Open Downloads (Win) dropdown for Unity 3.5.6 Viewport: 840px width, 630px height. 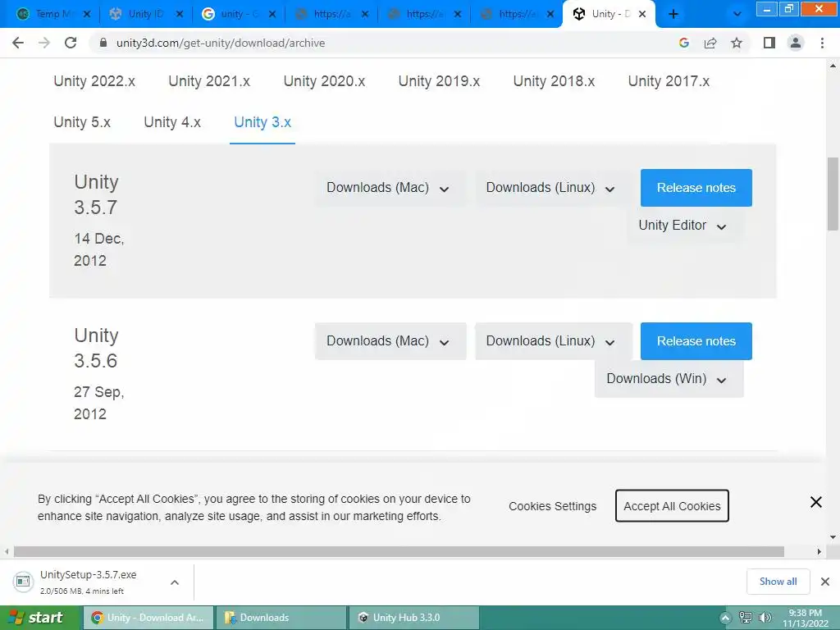click(x=669, y=379)
